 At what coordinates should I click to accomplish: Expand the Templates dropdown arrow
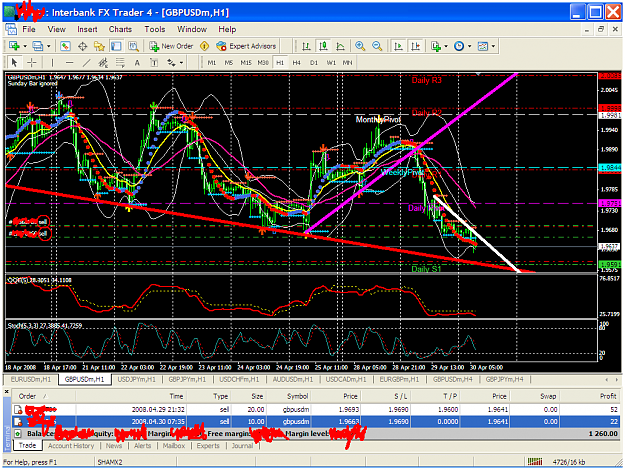click(493, 46)
